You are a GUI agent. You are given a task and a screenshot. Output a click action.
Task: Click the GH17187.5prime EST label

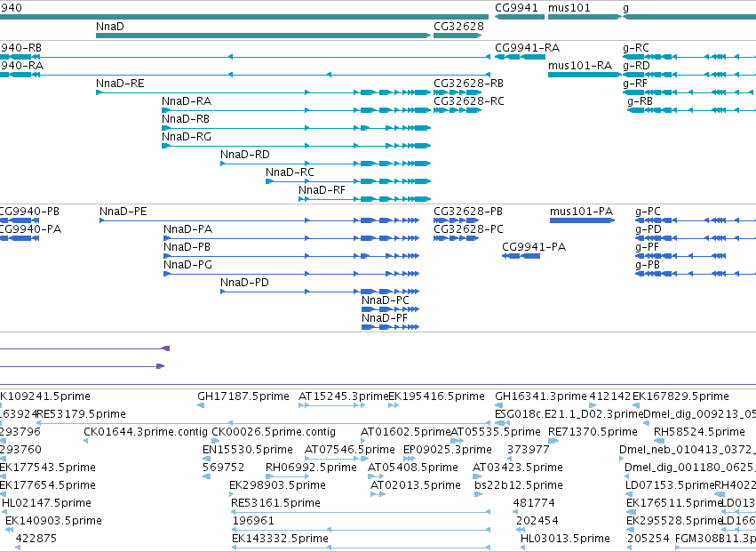pyautogui.click(x=243, y=396)
